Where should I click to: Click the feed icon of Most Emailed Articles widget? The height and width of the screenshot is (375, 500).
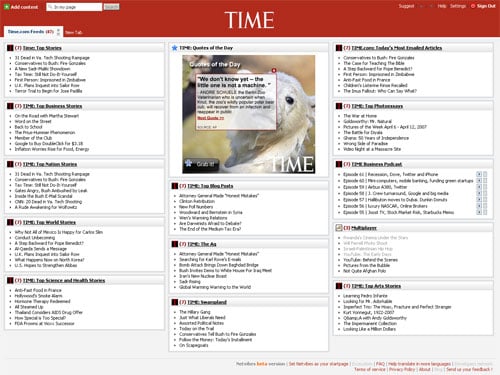pos(339,48)
